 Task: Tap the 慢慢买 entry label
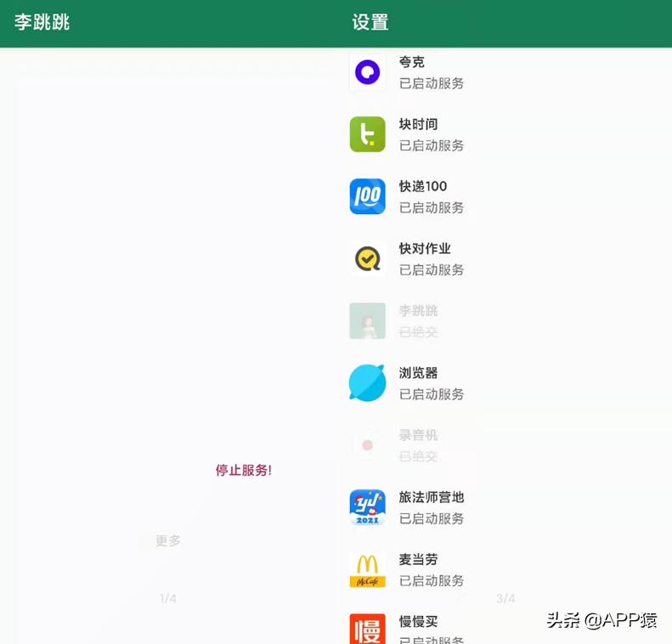tap(418, 621)
